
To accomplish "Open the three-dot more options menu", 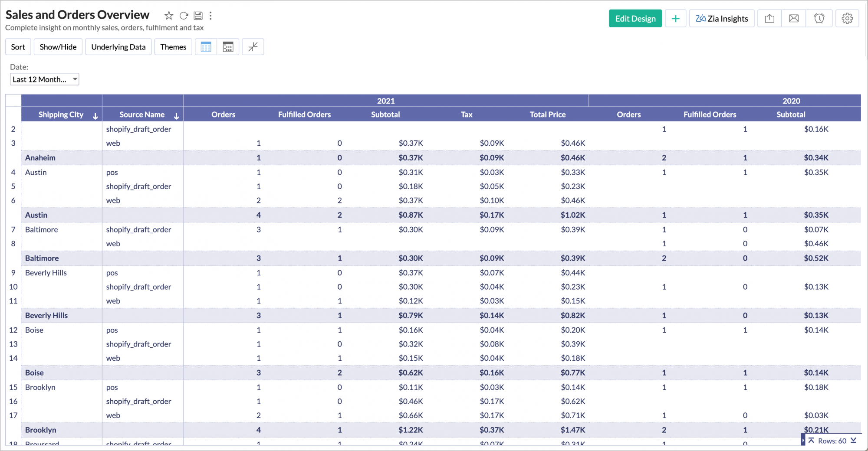I will tap(210, 16).
